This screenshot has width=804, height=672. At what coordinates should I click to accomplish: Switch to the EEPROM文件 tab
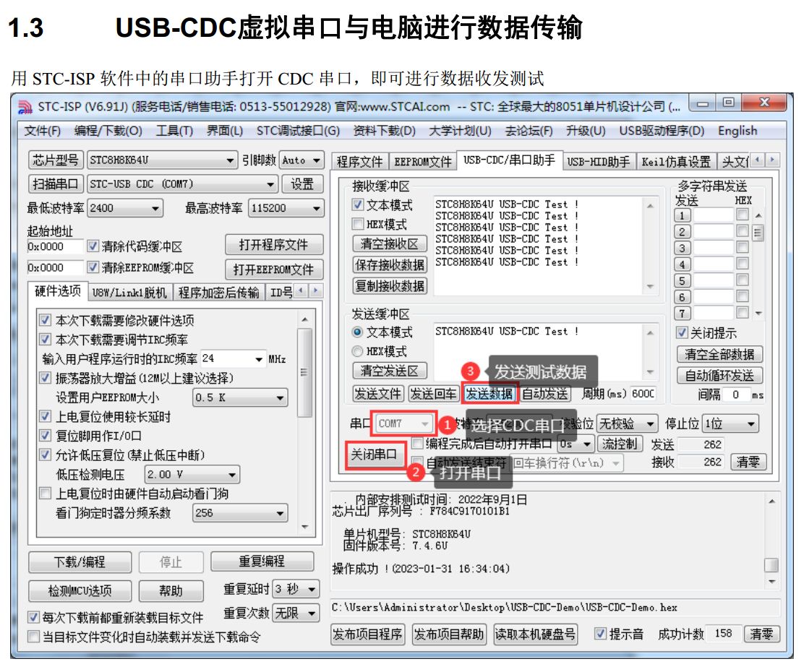click(422, 162)
